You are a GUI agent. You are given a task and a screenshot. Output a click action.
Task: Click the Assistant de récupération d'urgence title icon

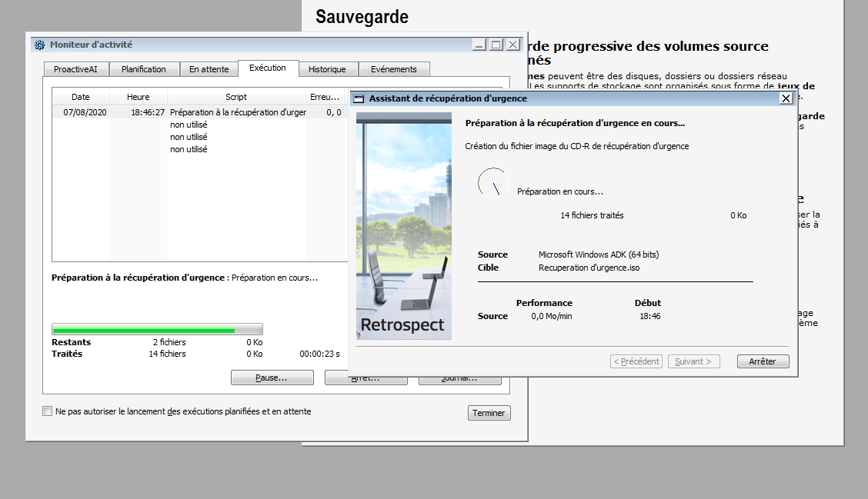[x=359, y=98]
